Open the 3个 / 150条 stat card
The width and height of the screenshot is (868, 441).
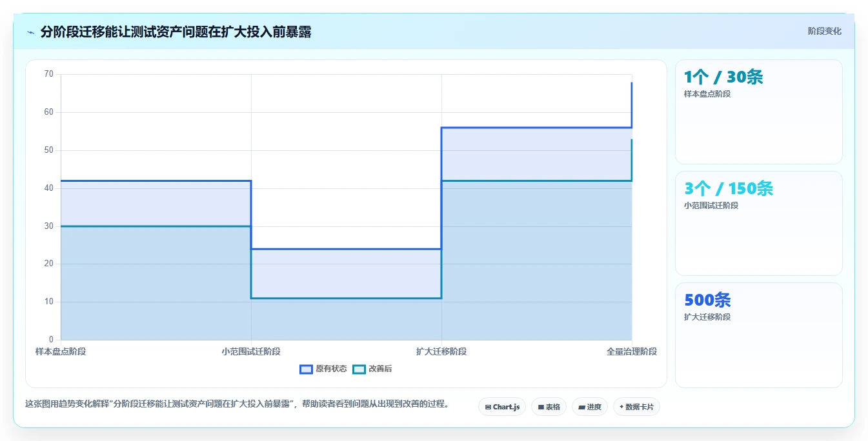click(x=759, y=224)
